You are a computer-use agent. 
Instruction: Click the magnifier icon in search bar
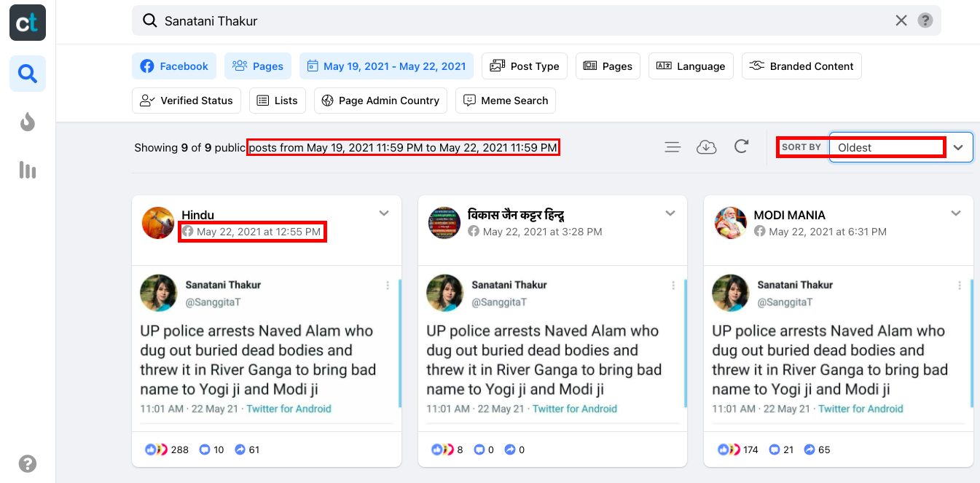coord(149,21)
